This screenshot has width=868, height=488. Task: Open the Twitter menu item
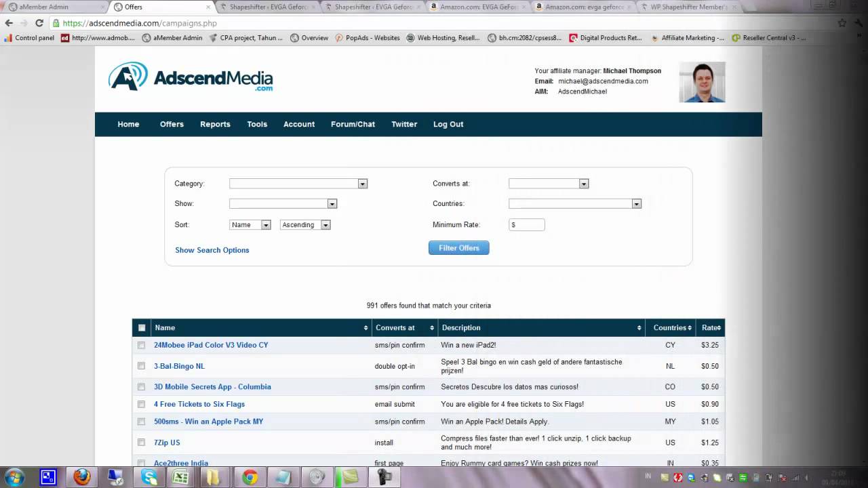pyautogui.click(x=404, y=124)
